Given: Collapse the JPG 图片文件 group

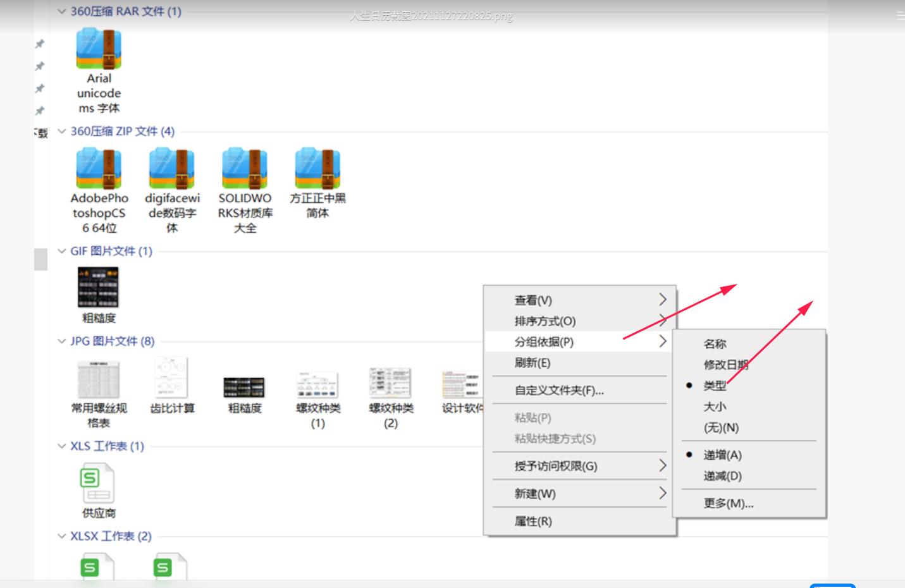Looking at the screenshot, I should (61, 341).
